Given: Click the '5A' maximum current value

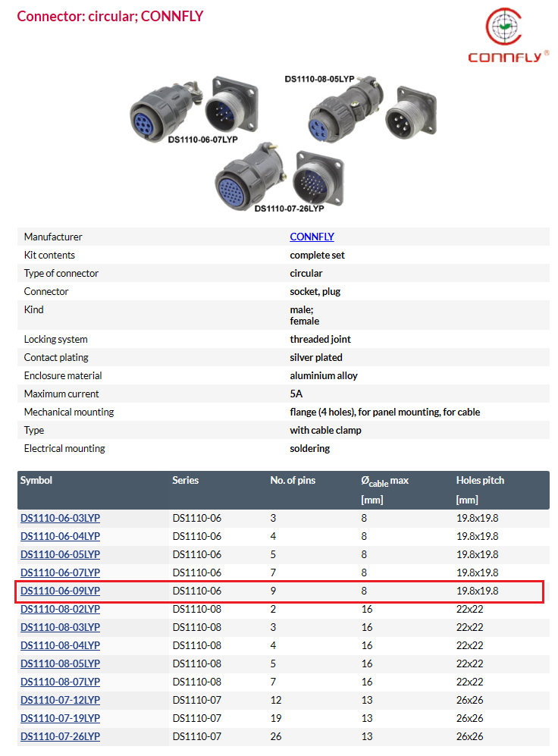Looking at the screenshot, I should click(x=296, y=394).
